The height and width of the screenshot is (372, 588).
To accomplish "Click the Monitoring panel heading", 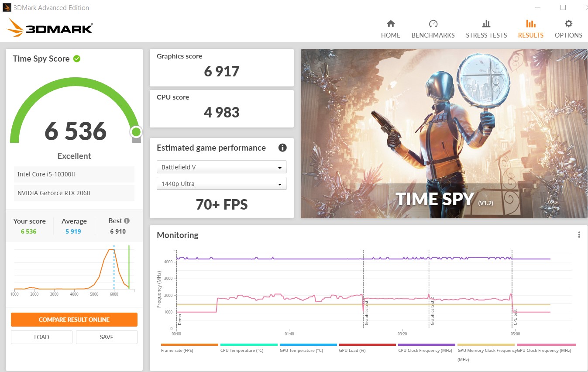I will (178, 235).
